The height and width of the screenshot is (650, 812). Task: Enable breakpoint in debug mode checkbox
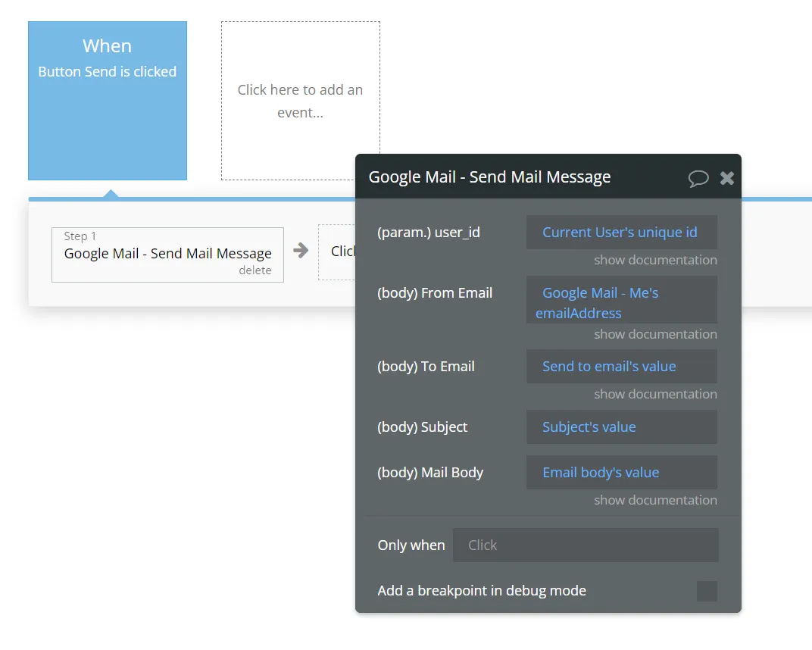(707, 591)
